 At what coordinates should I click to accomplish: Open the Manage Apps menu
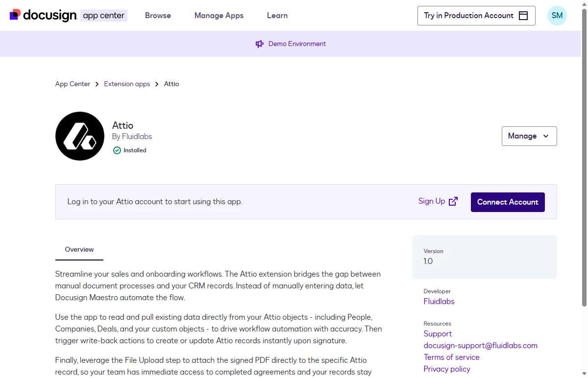pyautogui.click(x=219, y=16)
